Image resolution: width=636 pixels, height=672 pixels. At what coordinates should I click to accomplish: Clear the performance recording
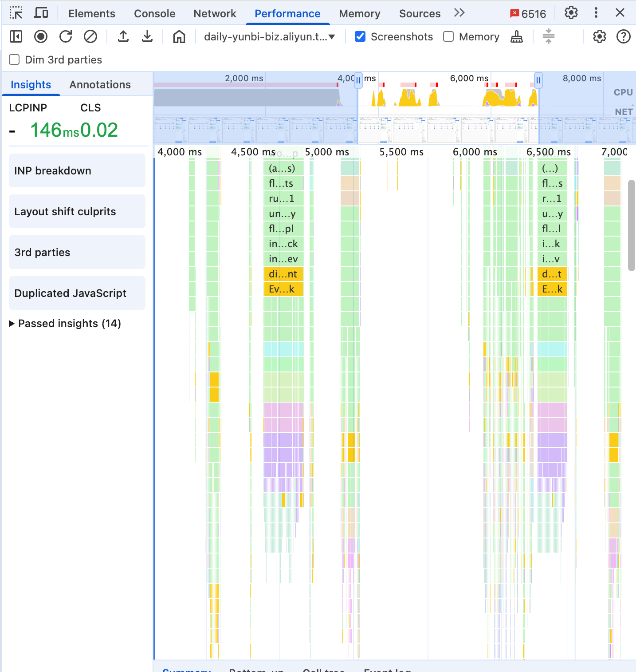pyautogui.click(x=90, y=36)
